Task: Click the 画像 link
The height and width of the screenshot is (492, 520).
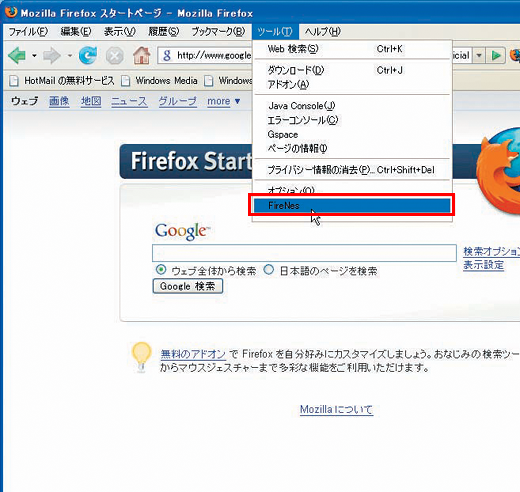Action: tap(59, 101)
